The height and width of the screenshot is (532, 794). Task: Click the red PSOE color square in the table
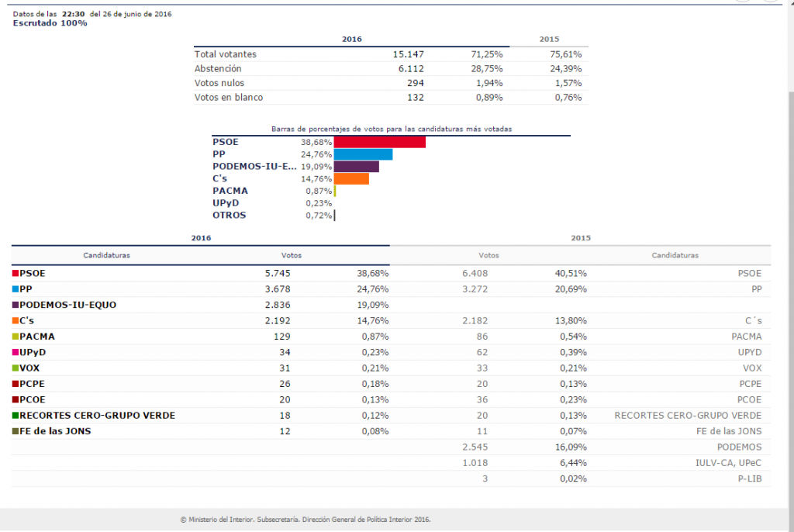coord(16,274)
